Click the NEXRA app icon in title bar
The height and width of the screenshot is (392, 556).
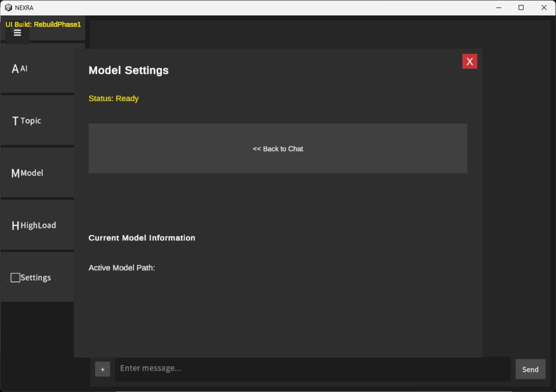pyautogui.click(x=9, y=8)
